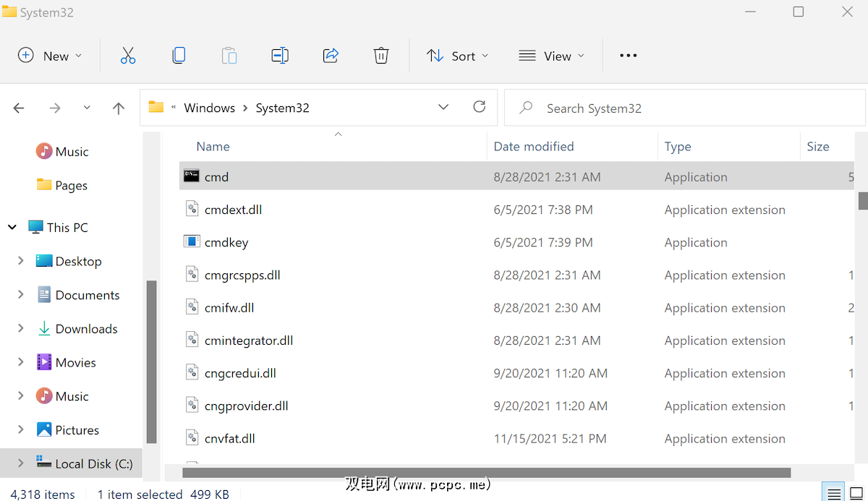
Task: Click the search magnifier icon
Action: (x=527, y=108)
